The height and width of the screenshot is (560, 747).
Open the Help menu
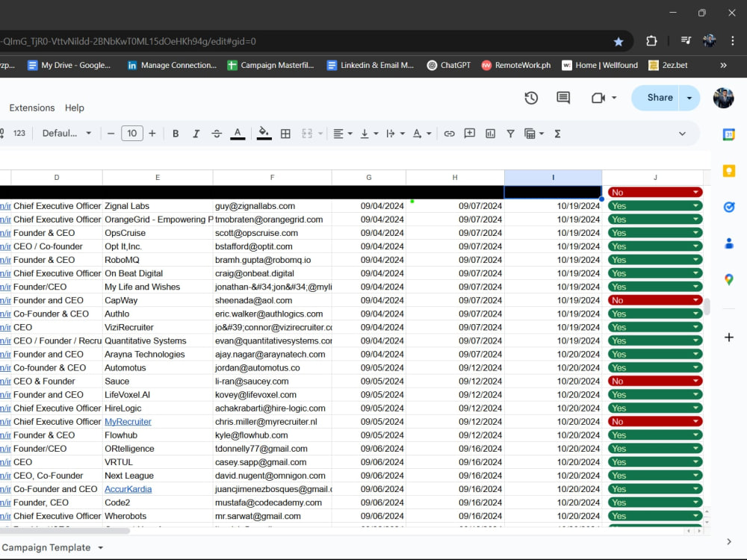coord(74,108)
